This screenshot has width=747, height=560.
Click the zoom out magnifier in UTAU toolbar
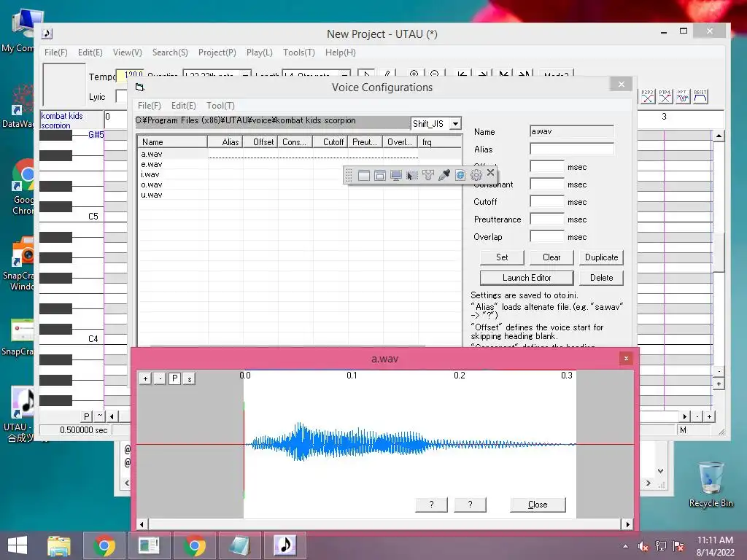(434, 74)
